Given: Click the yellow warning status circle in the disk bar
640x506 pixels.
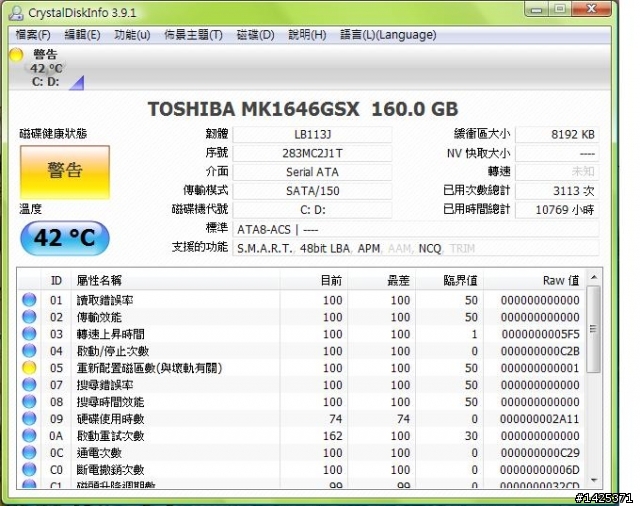Looking at the screenshot, I should 16,55.
